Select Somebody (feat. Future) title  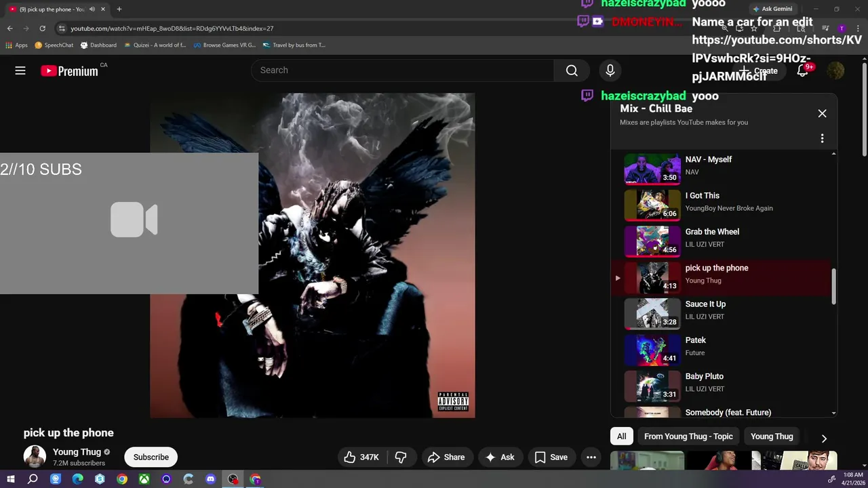pyautogui.click(x=728, y=412)
